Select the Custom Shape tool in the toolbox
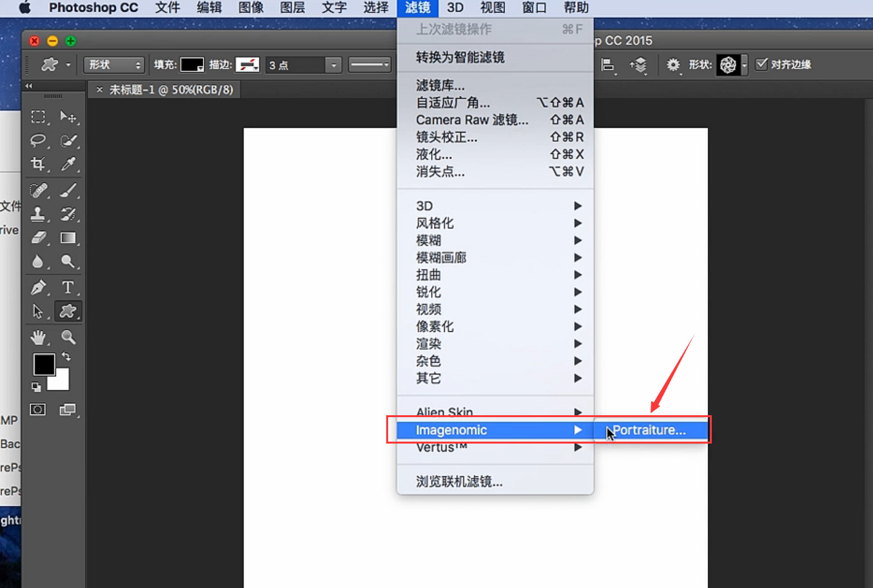873x588 pixels. pos(68,311)
